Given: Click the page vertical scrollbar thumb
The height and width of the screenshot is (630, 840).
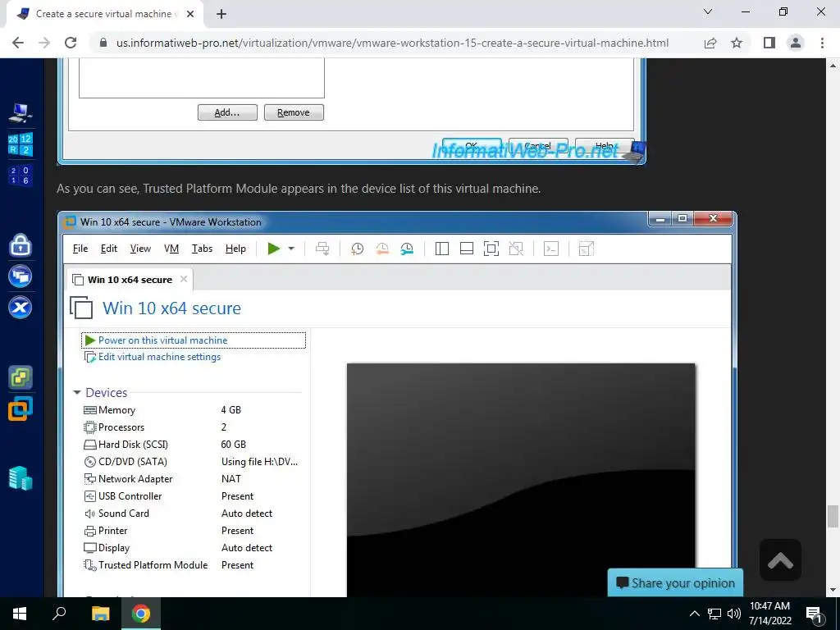Looking at the screenshot, I should pyautogui.click(x=833, y=517).
